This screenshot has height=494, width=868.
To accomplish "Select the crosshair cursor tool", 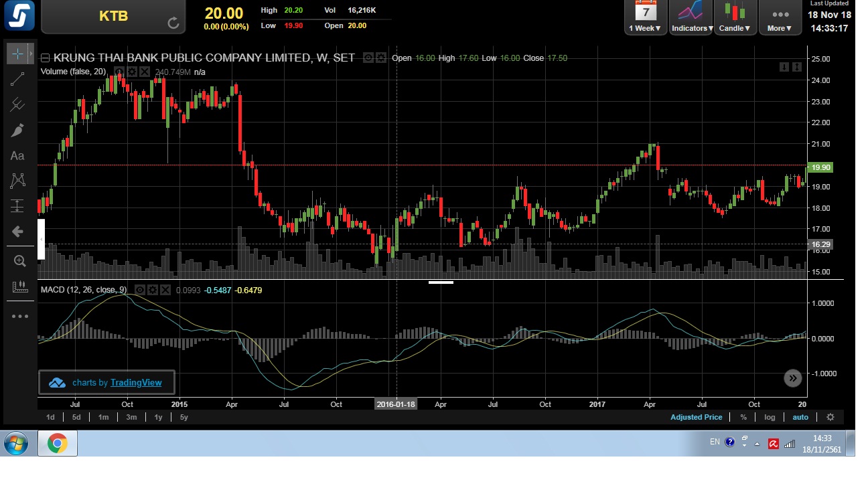I will click(x=17, y=53).
